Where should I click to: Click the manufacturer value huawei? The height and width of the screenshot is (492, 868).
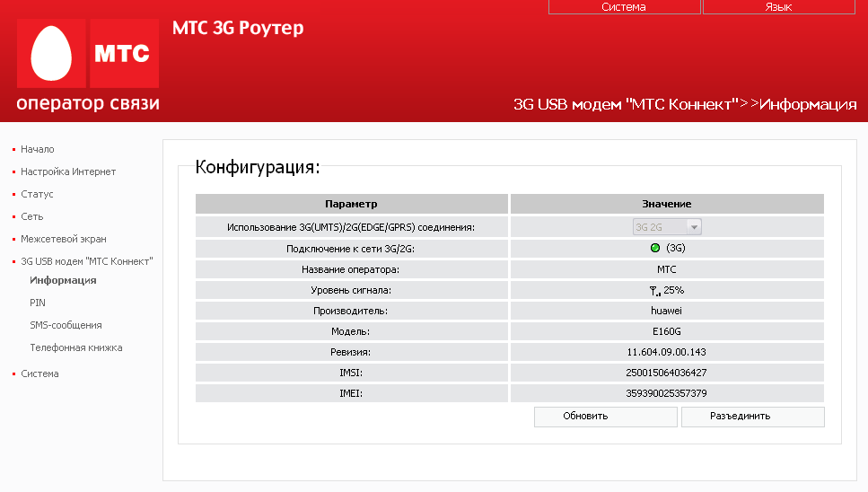[667, 311]
